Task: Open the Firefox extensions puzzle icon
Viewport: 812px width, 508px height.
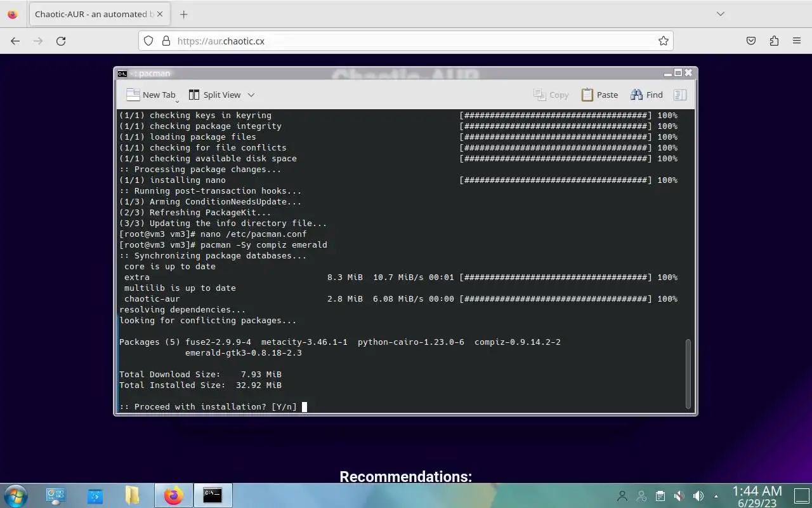Action: [774, 41]
